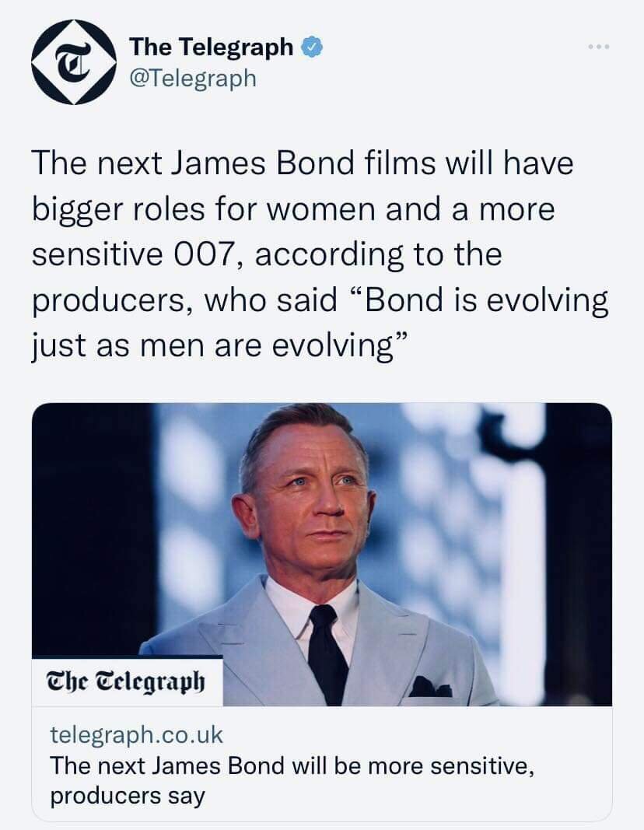The width and height of the screenshot is (644, 830).
Task: Open the three-dot more options menu
Action: coord(599,47)
